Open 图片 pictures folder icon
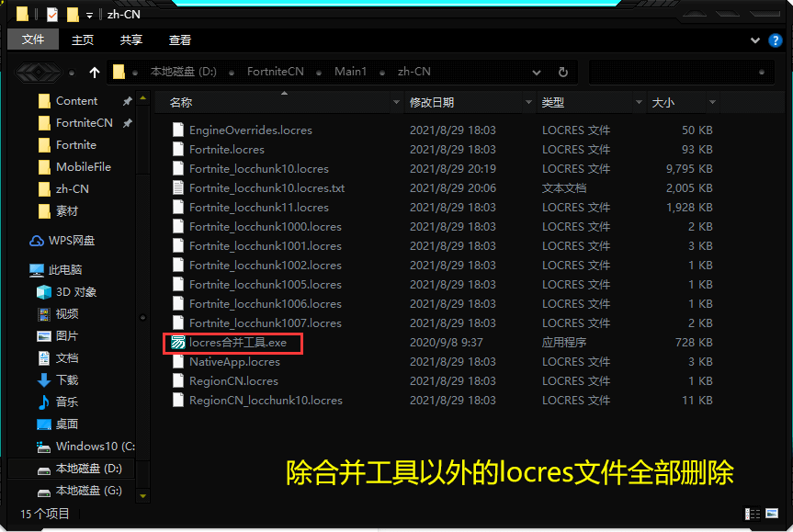793x532 pixels. (44, 335)
